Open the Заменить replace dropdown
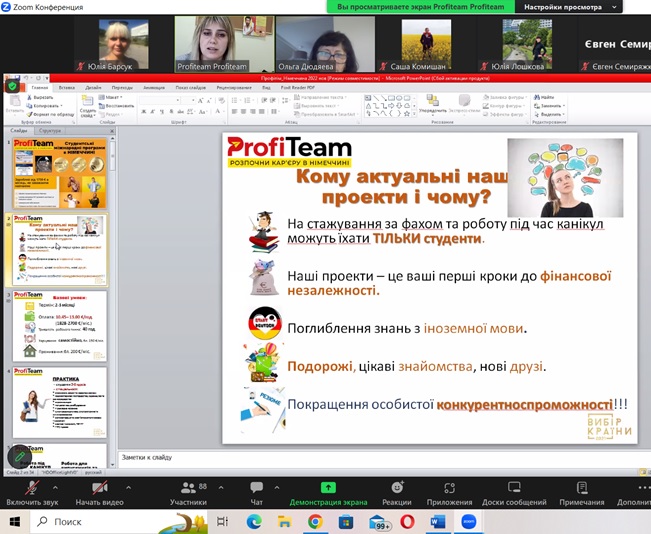This screenshot has width=651, height=534. (550, 105)
